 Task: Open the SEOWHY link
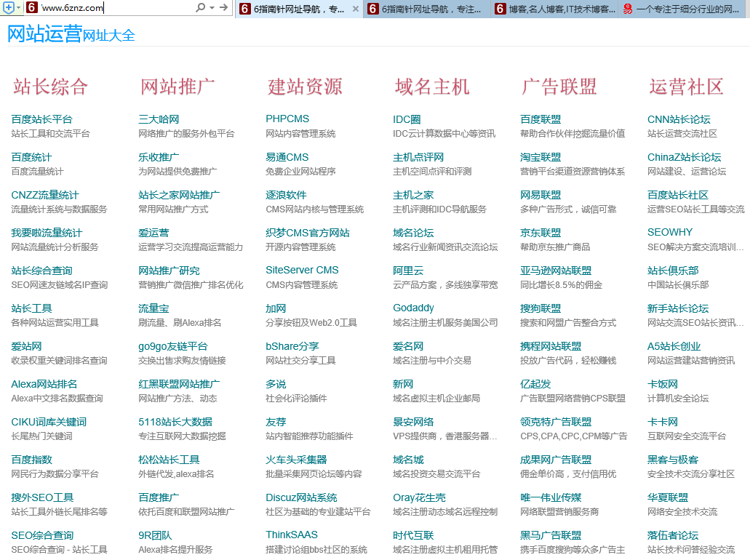tap(670, 232)
